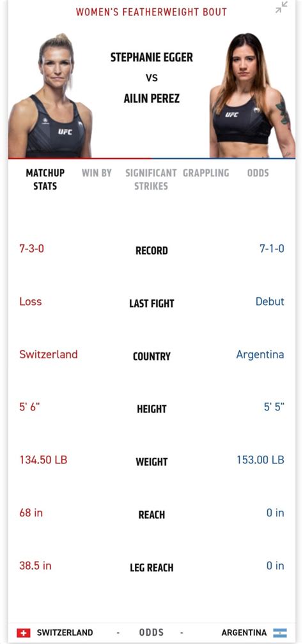Click the ODDS label in the bottom bar
Screen dimensions: 303x644
coord(151,633)
